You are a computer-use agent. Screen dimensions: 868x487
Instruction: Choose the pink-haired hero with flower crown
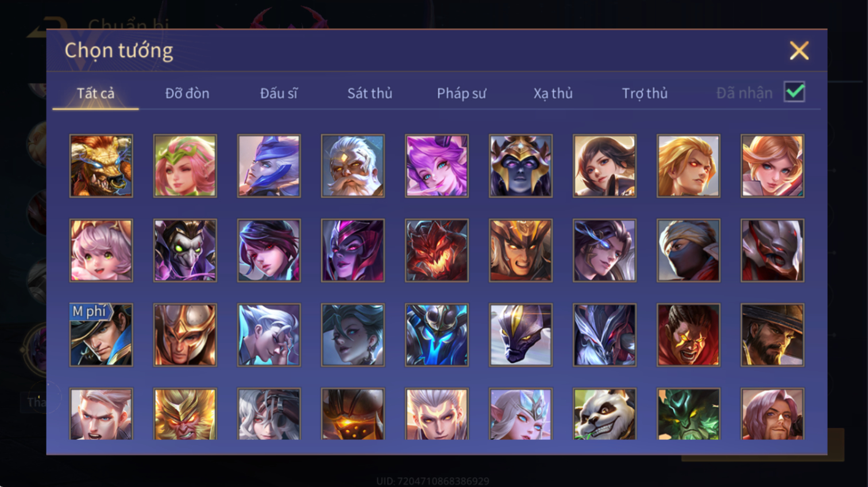[185, 166]
